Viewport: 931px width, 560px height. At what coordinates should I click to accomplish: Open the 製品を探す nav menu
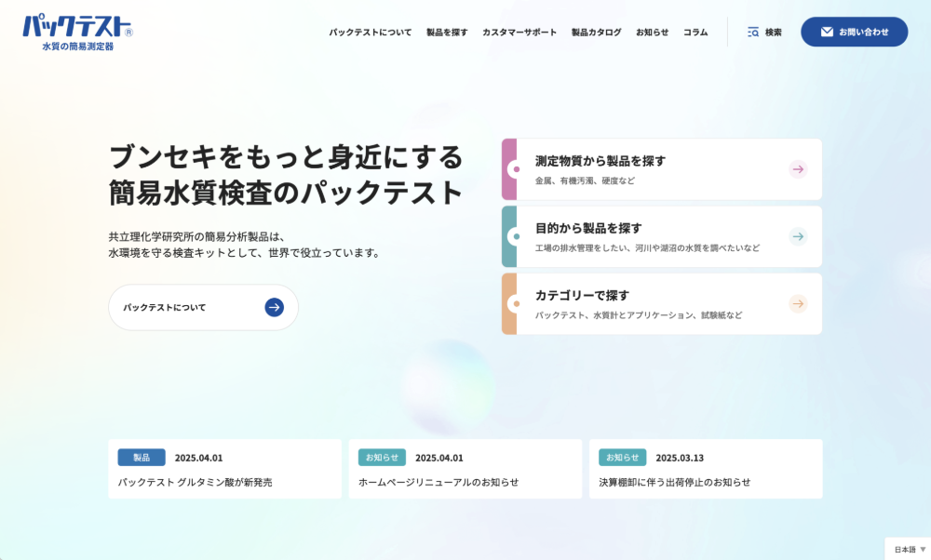coord(447,32)
